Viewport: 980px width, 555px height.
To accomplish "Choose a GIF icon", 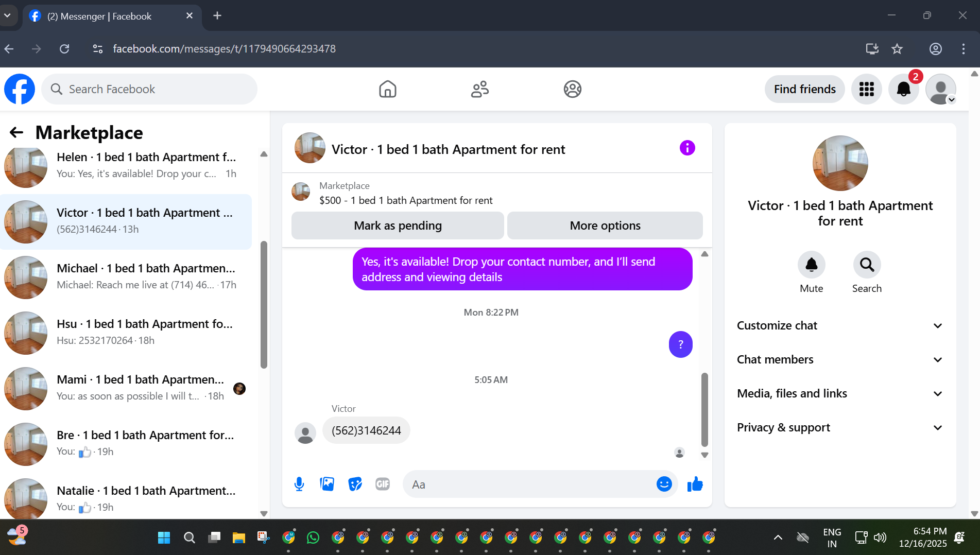I will [x=383, y=484].
